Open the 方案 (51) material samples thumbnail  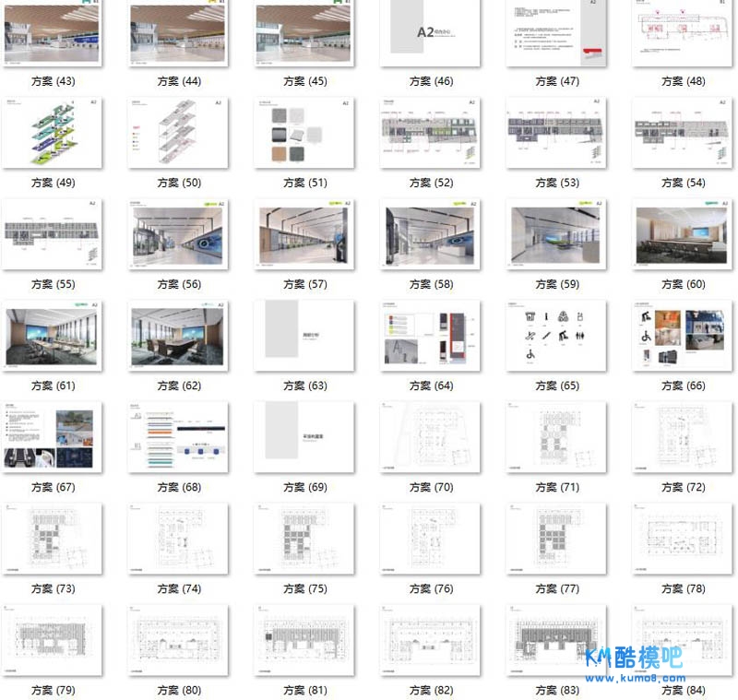coord(304,134)
